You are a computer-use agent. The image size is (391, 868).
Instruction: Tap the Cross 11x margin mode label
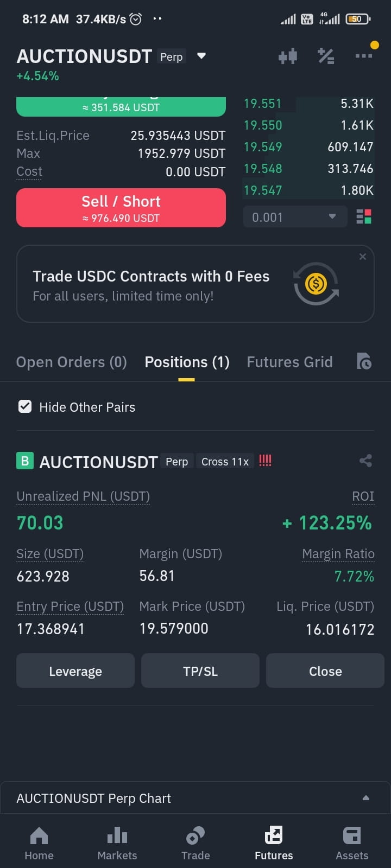[225, 461]
